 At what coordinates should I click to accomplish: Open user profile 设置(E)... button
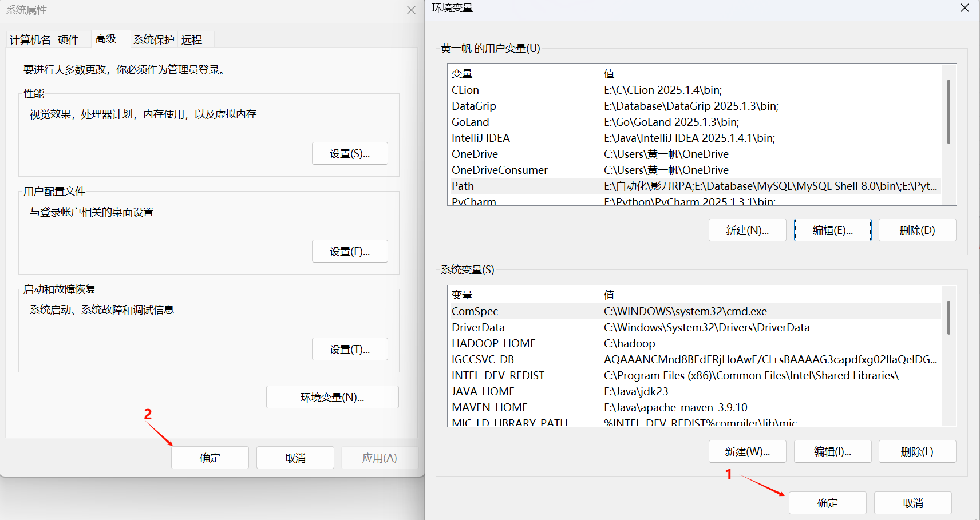tap(350, 252)
